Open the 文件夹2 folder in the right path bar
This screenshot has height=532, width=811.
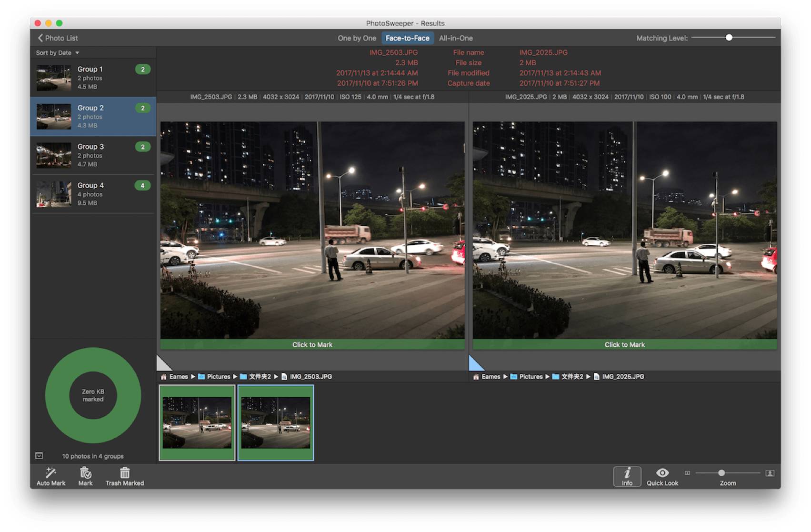[x=568, y=377]
